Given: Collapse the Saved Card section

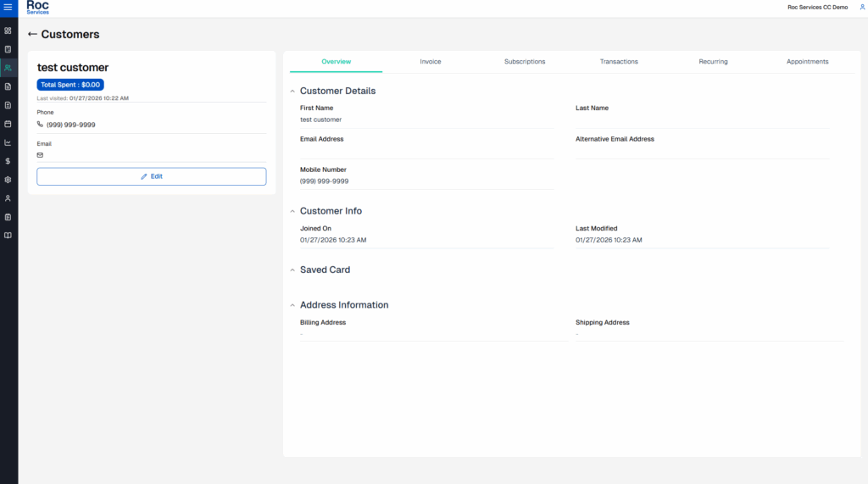Looking at the screenshot, I should coord(292,270).
